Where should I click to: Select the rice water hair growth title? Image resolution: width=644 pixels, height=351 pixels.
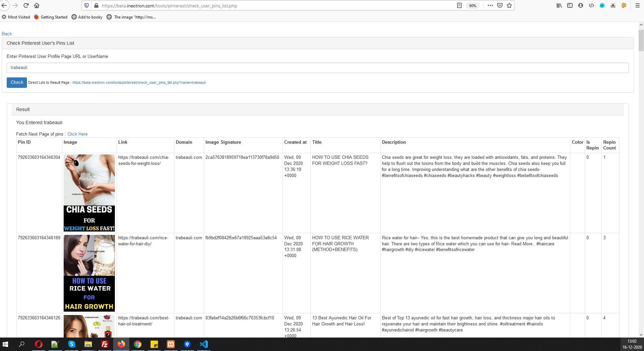(341, 244)
